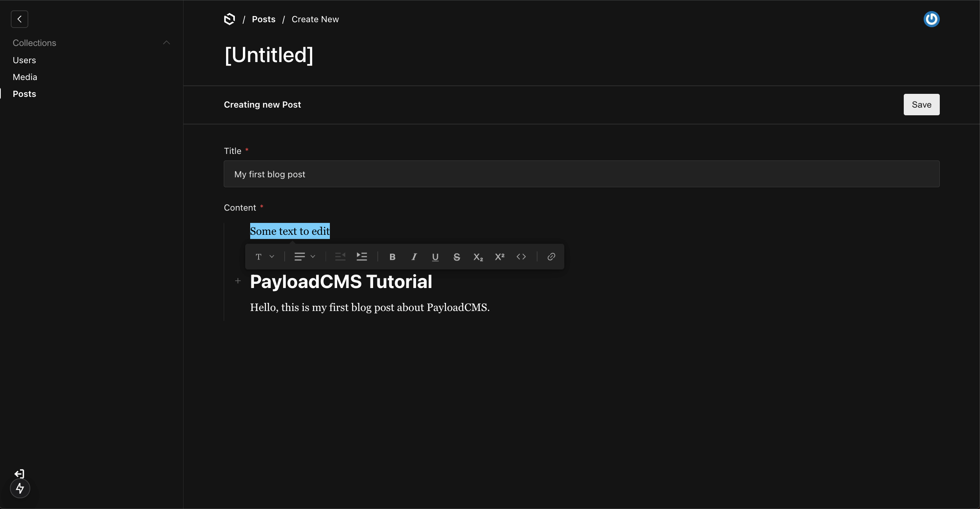Select Posts collection in sidebar
980x509 pixels.
tap(24, 94)
